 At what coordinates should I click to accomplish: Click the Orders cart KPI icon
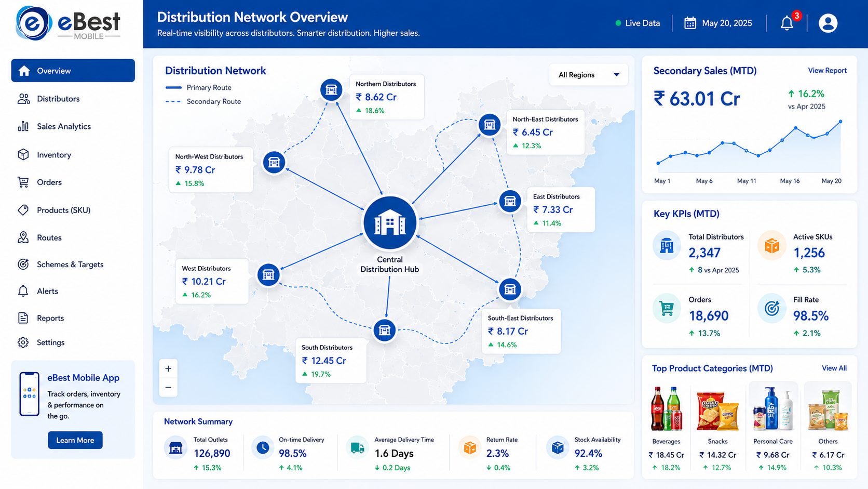click(x=667, y=309)
